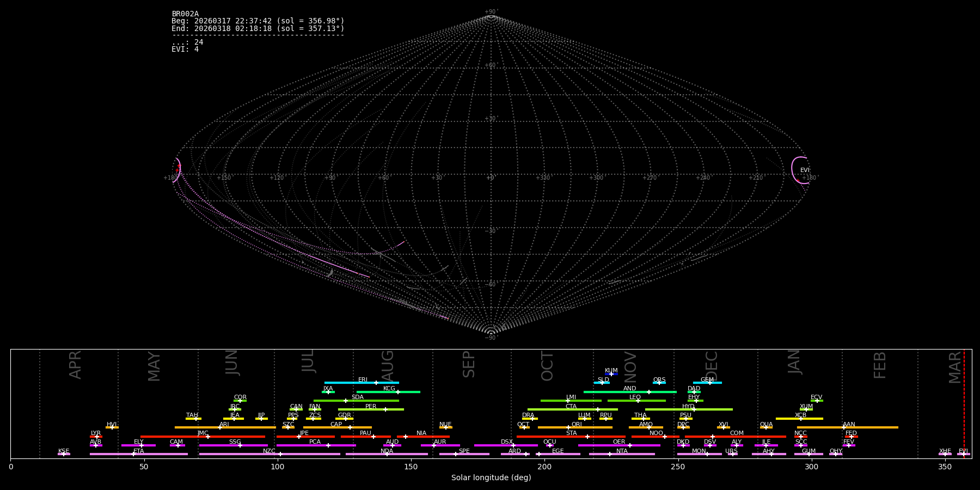Select the PAU shower label
Image resolution: width=980 pixels, height=490 pixels.
[365, 433]
